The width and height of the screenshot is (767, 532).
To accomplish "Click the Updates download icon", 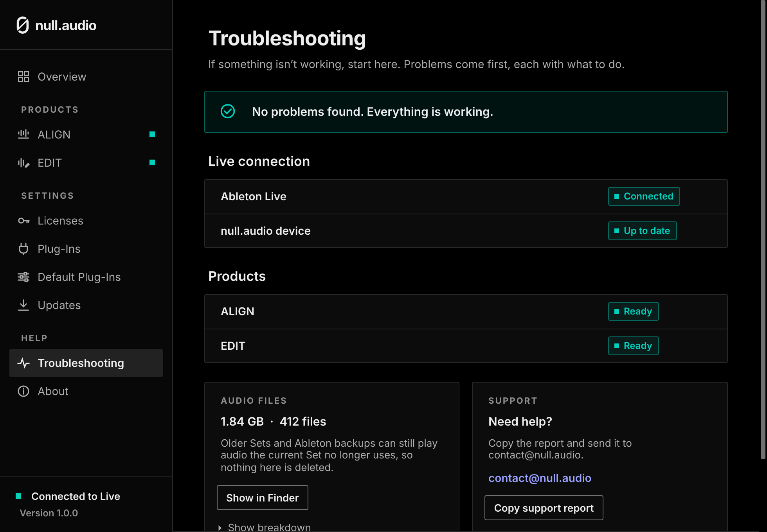I will click(23, 305).
